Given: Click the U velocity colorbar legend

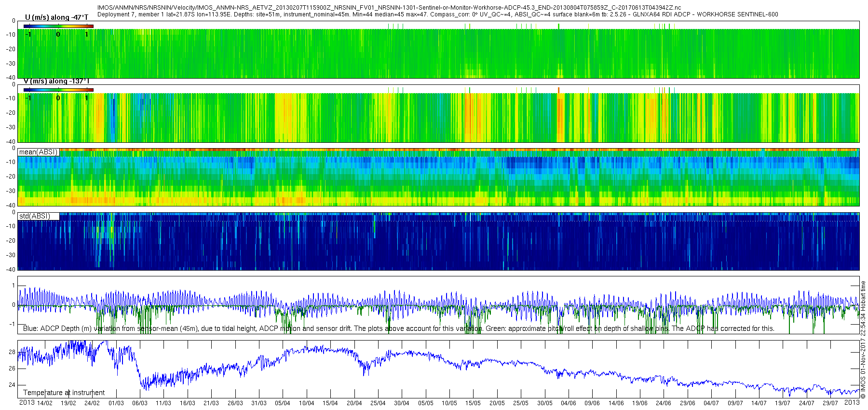Looking at the screenshot, I should (x=58, y=26).
